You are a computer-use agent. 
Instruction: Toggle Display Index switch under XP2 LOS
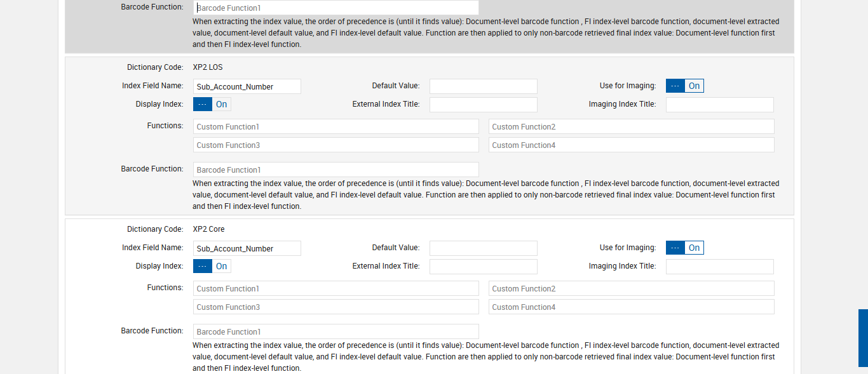click(212, 104)
